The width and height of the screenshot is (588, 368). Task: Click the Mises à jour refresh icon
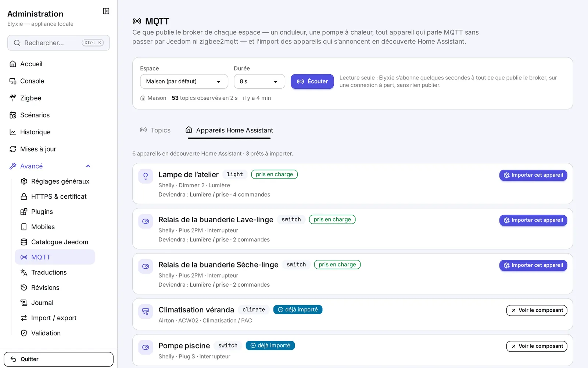(x=13, y=149)
